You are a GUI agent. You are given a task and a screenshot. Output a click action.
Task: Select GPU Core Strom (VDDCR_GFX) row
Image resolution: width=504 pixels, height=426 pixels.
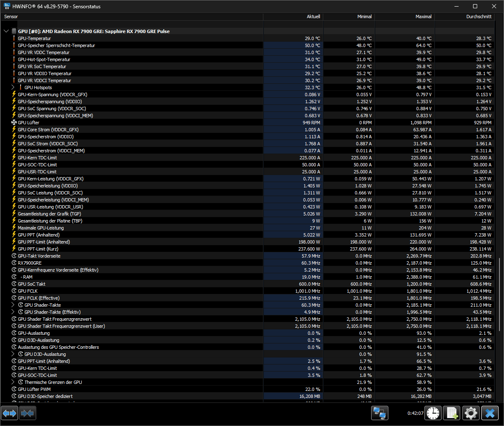point(248,130)
